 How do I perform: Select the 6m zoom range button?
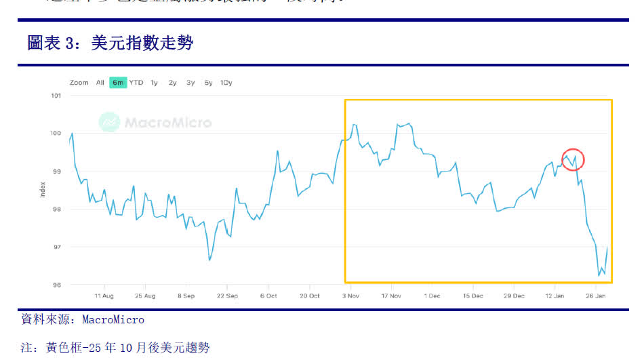(118, 83)
